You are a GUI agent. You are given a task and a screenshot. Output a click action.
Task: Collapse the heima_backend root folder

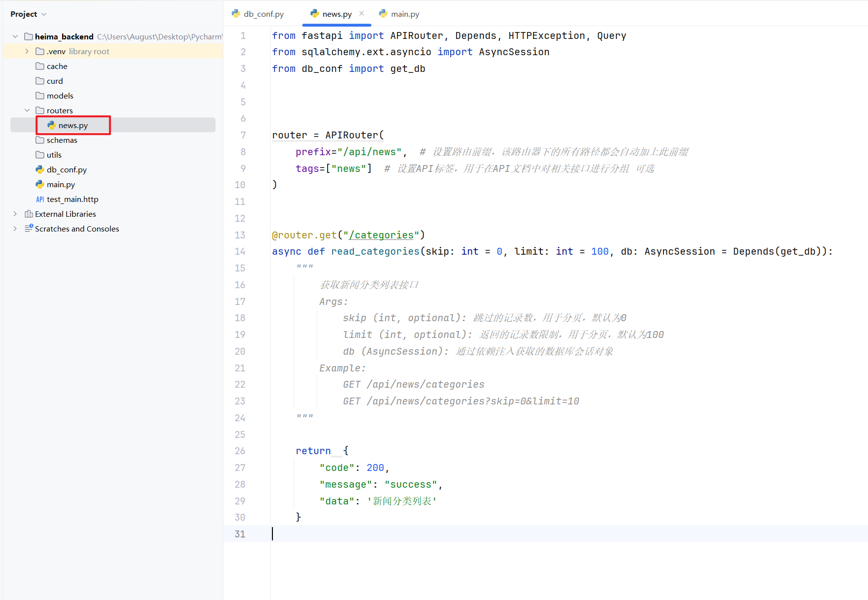[15, 36]
